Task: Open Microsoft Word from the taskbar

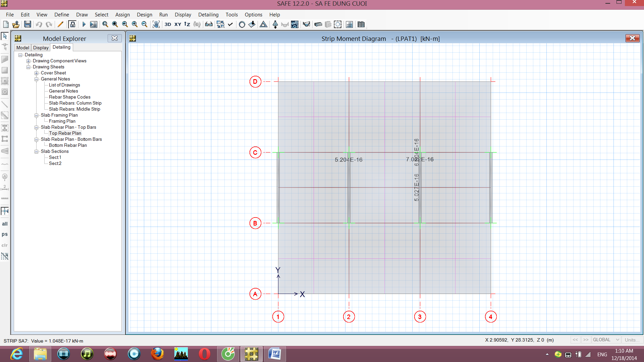Action: point(275,354)
